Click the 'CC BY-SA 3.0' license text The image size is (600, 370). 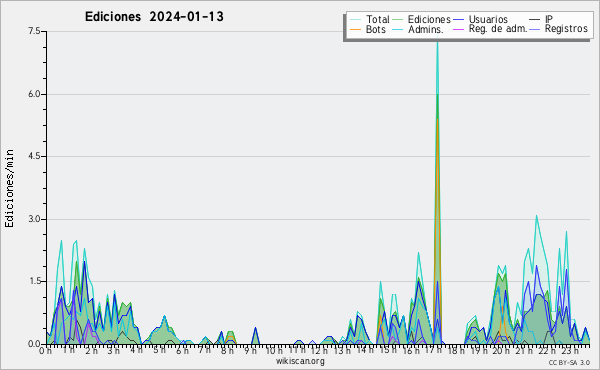coord(569,362)
